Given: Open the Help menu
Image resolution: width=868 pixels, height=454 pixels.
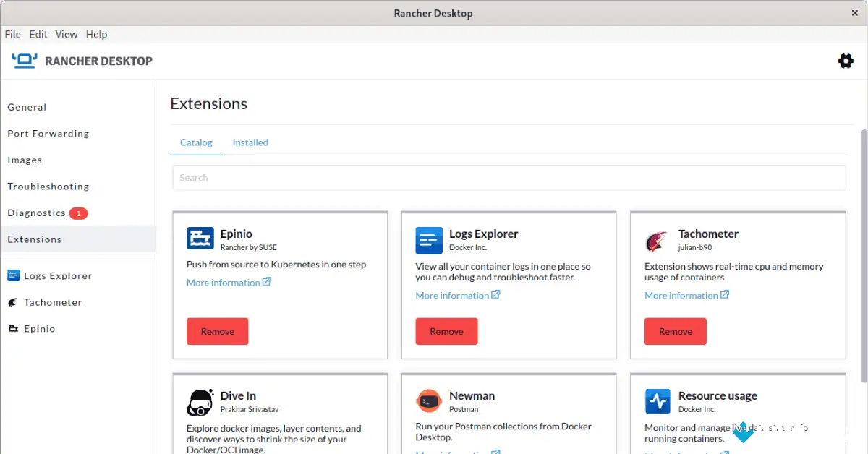Looking at the screenshot, I should [96, 34].
